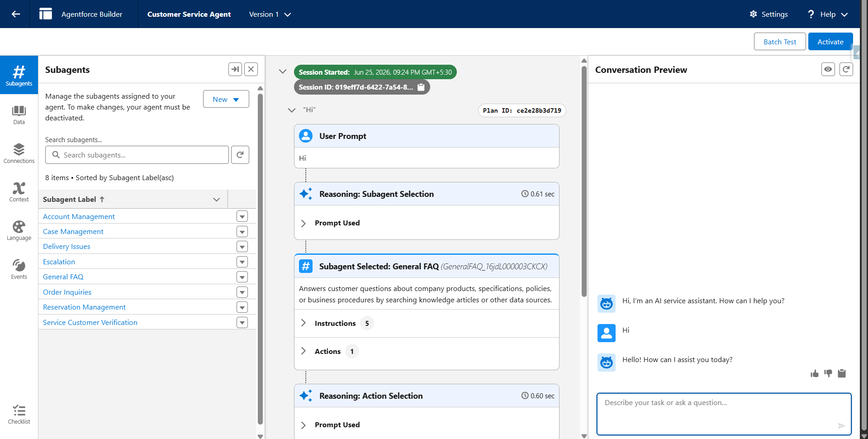This screenshot has width=868, height=439.
Task: Open the Reservation Management subagent link
Action: (x=84, y=307)
